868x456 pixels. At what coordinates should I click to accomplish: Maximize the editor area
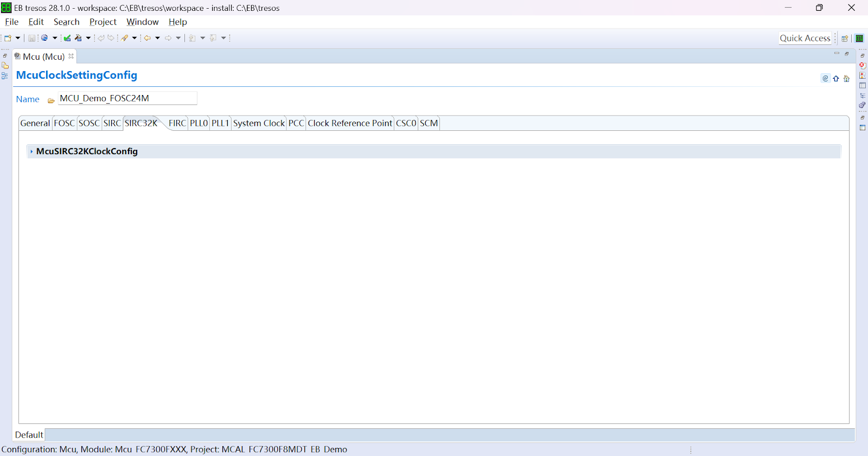point(847,54)
